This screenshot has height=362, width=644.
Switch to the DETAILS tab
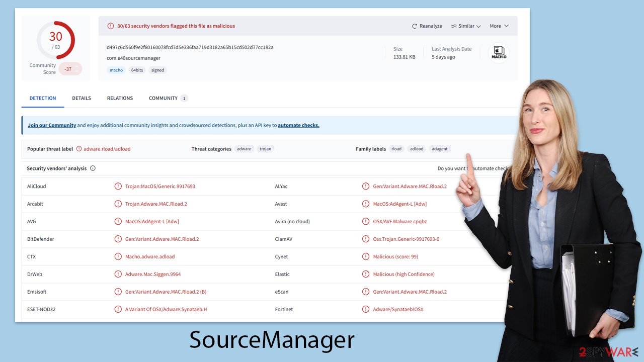(82, 98)
